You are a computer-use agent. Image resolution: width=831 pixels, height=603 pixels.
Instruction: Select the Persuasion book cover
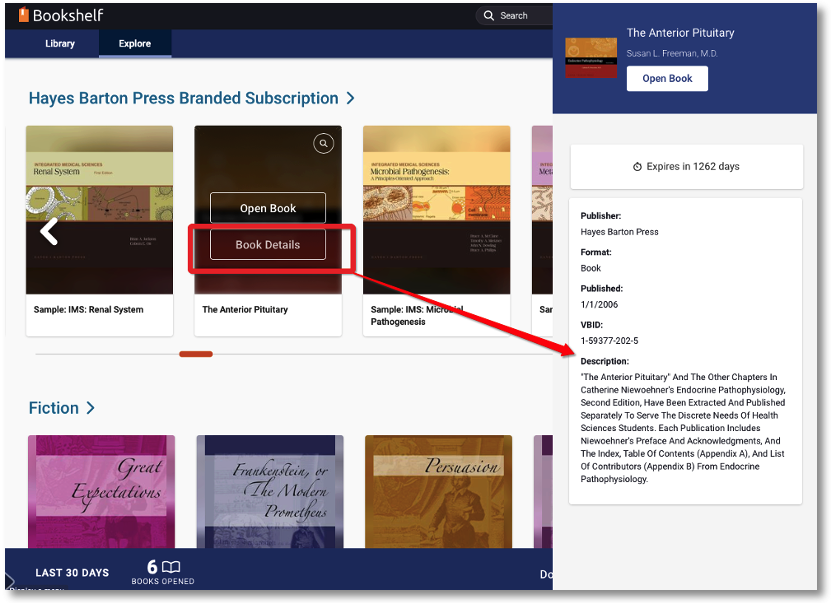(x=438, y=490)
